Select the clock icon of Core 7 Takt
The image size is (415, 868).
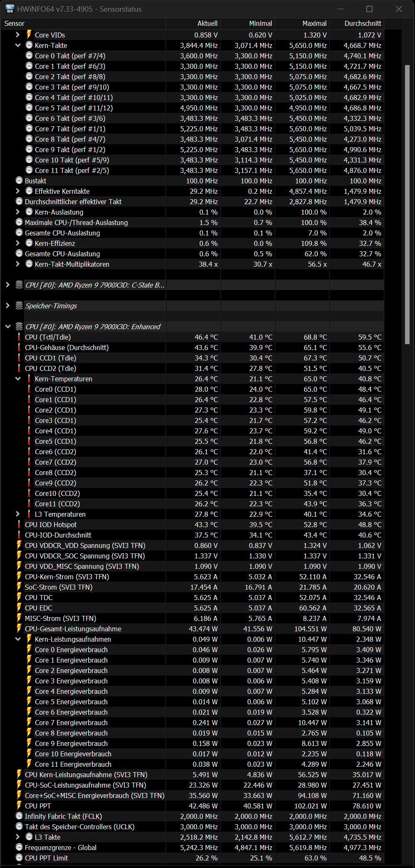(x=29, y=128)
